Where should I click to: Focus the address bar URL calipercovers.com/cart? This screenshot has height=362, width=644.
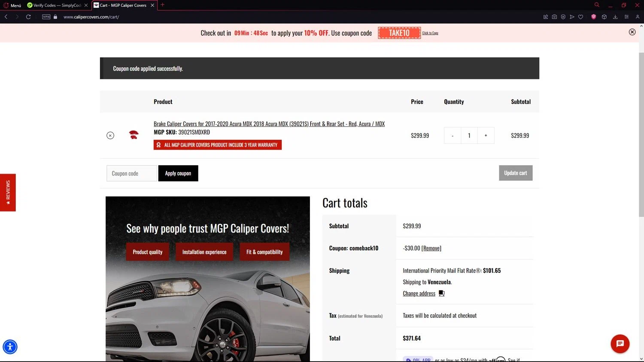pyautogui.click(x=91, y=17)
